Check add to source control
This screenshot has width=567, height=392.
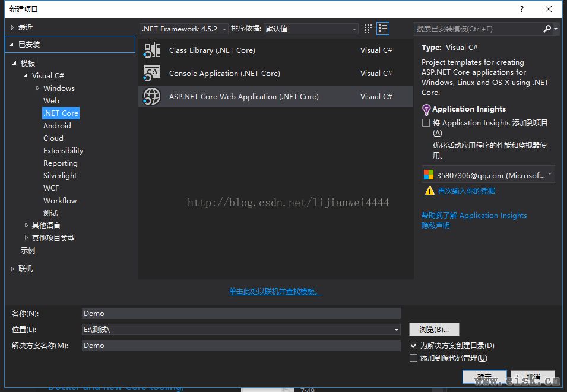pyautogui.click(x=413, y=358)
